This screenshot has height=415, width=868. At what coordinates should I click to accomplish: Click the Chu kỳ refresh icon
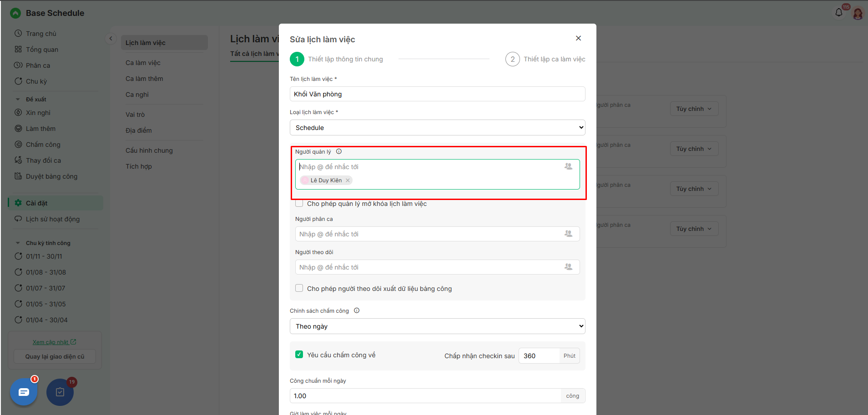tap(18, 81)
